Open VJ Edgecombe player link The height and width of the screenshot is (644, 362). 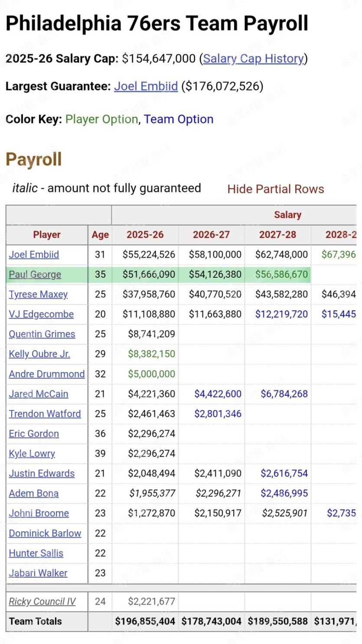click(41, 314)
